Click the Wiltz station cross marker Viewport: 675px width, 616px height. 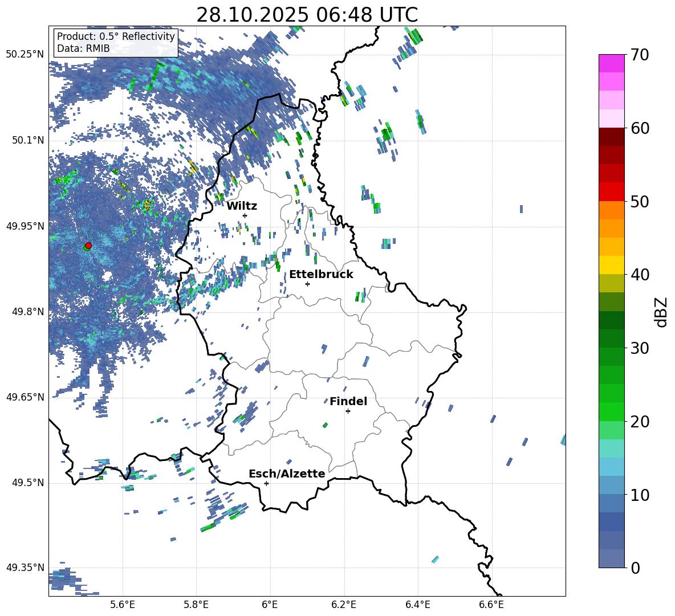click(245, 215)
